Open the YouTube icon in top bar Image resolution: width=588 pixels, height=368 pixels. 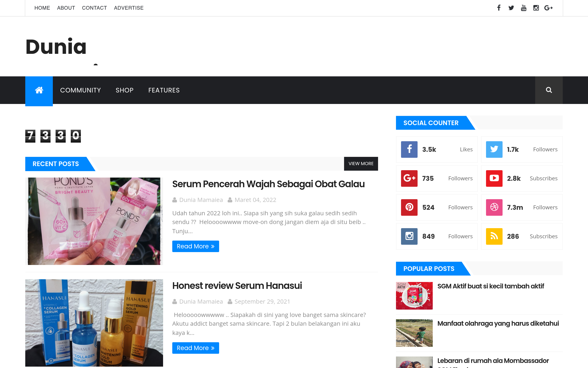(524, 8)
